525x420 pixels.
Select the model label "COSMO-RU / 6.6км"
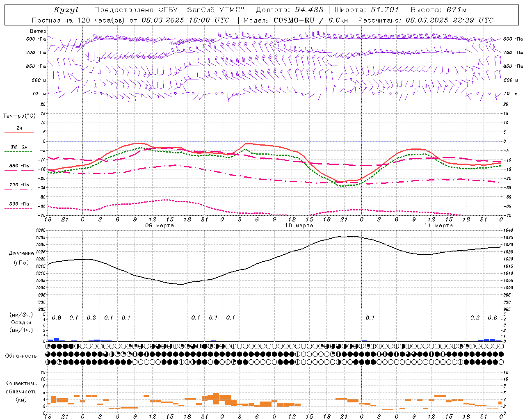(311, 20)
